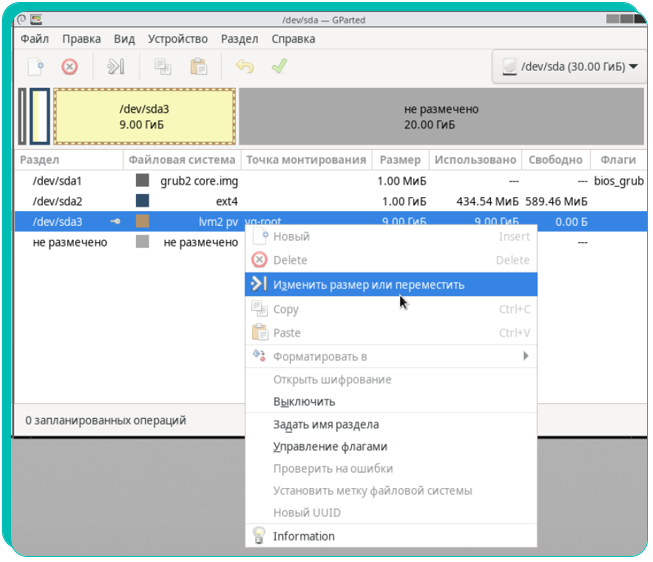
Task: Click the Форматировать в icon in context menu
Action: (259, 356)
